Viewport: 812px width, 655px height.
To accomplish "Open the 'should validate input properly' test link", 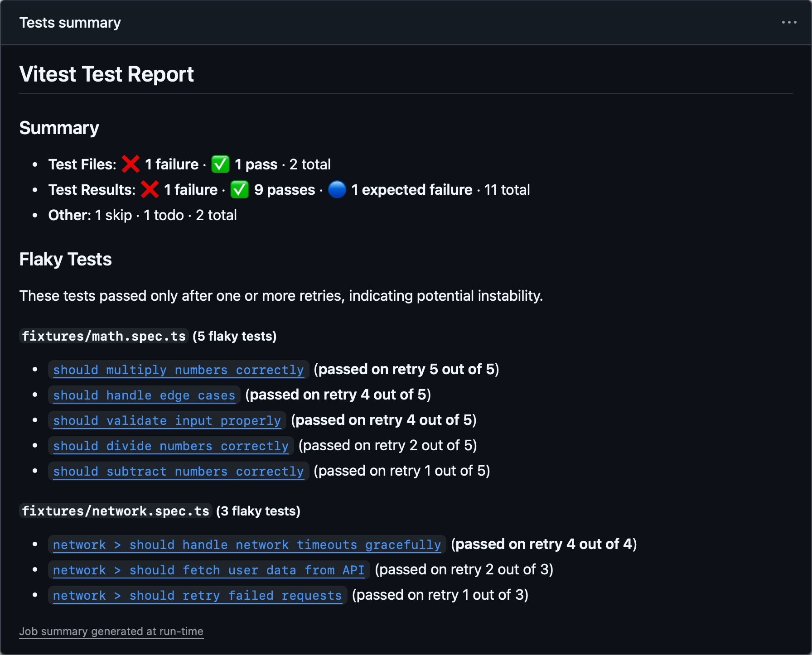I will (x=166, y=420).
